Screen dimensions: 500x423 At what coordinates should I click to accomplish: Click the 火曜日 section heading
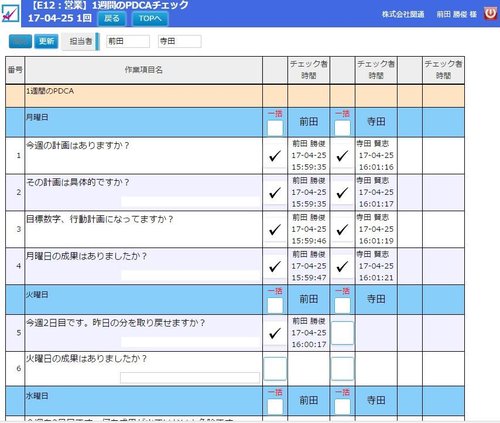[x=37, y=295]
